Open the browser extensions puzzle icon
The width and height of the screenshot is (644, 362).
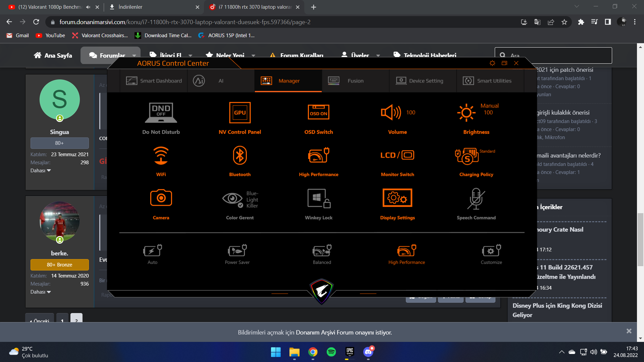(581, 22)
